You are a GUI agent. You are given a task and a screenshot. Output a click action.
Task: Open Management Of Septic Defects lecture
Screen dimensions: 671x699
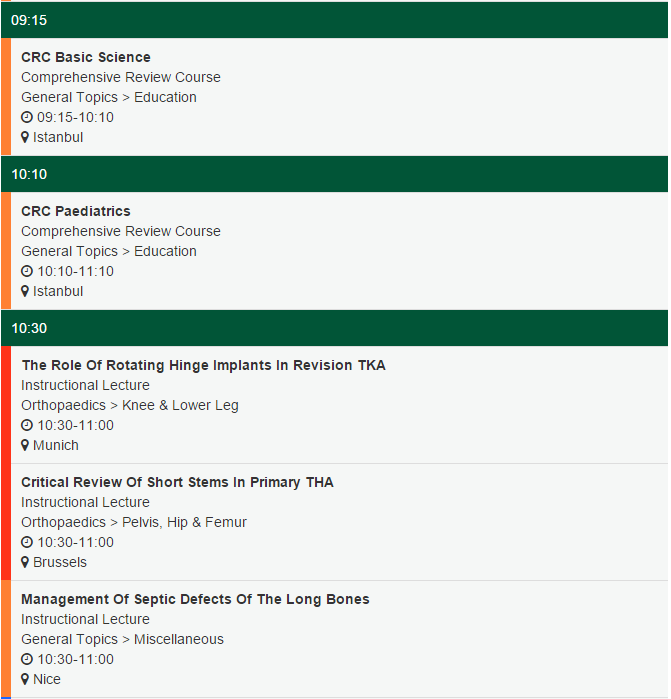[195, 599]
